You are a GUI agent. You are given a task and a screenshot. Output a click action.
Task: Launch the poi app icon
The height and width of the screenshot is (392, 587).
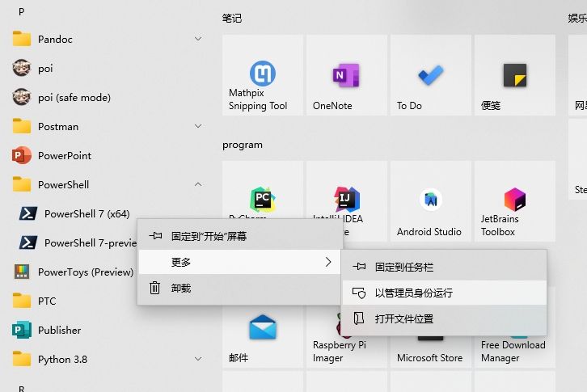click(22, 68)
